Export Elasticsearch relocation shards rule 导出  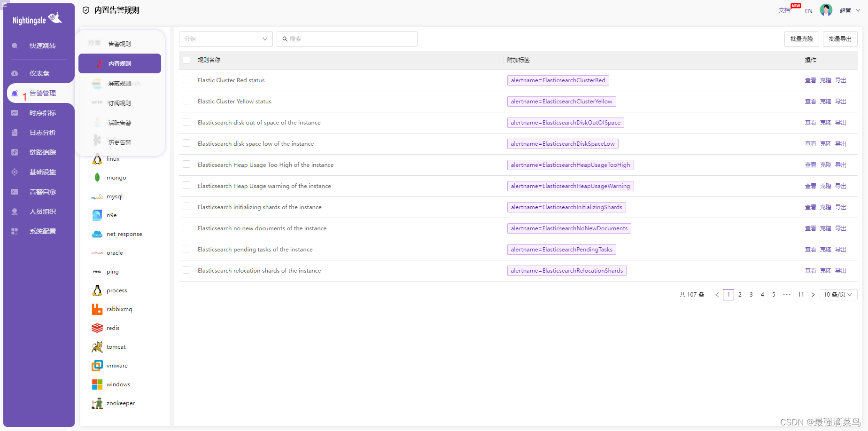pyautogui.click(x=841, y=271)
